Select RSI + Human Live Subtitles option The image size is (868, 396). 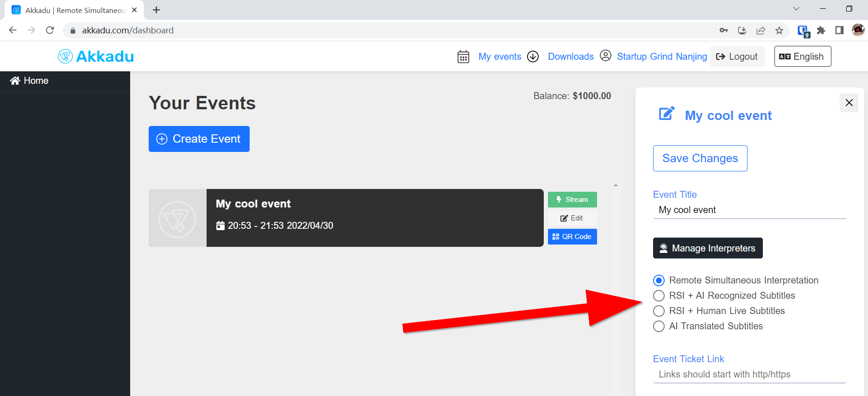(x=659, y=311)
